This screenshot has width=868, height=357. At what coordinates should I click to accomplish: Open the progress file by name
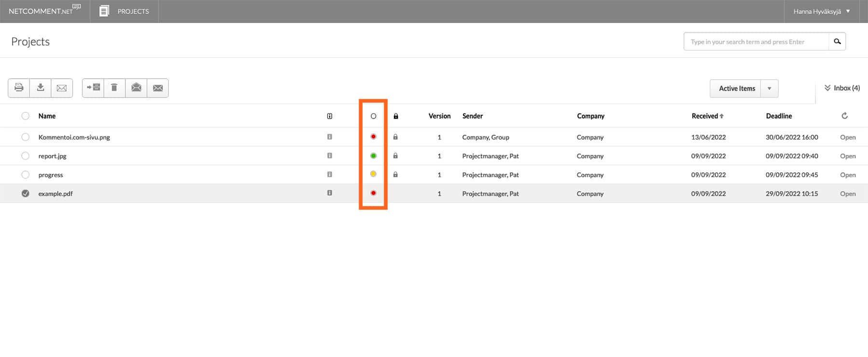point(51,175)
